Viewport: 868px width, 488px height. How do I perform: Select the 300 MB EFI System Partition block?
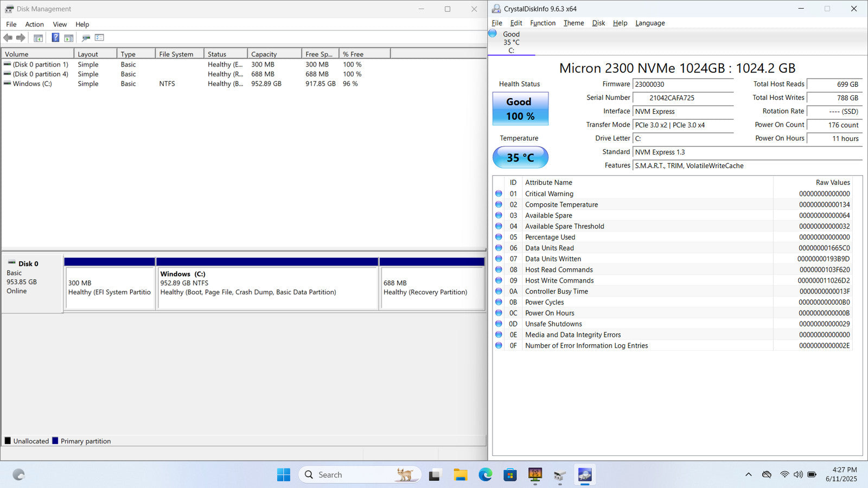click(110, 283)
